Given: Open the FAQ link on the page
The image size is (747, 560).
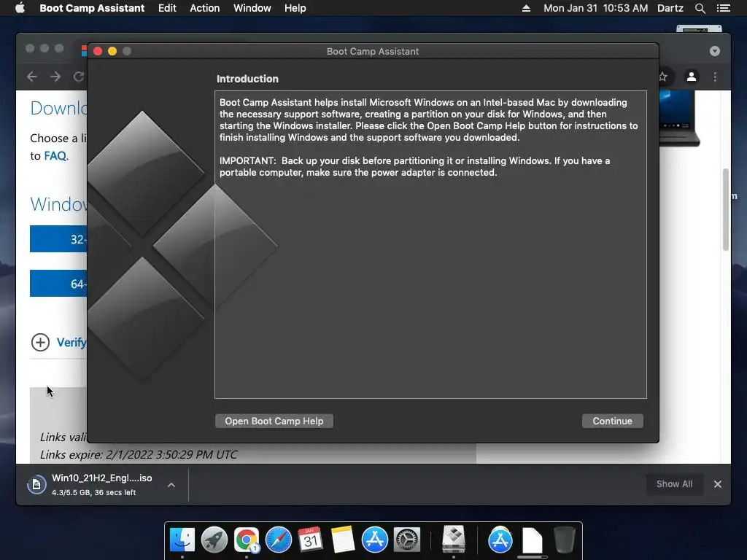Looking at the screenshot, I should tap(55, 156).
